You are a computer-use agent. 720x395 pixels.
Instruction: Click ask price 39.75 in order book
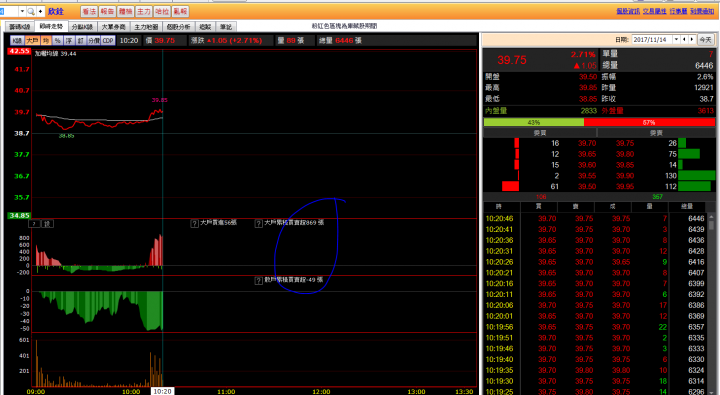625,143
